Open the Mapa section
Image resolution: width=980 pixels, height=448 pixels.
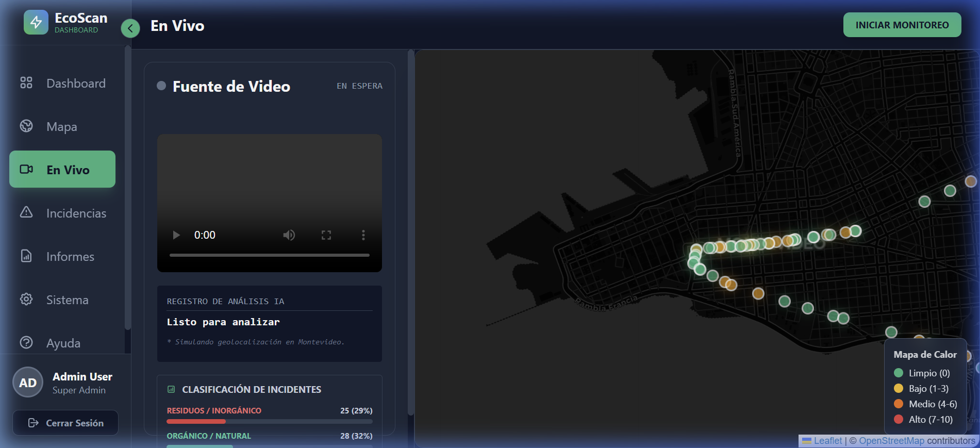pos(62,126)
